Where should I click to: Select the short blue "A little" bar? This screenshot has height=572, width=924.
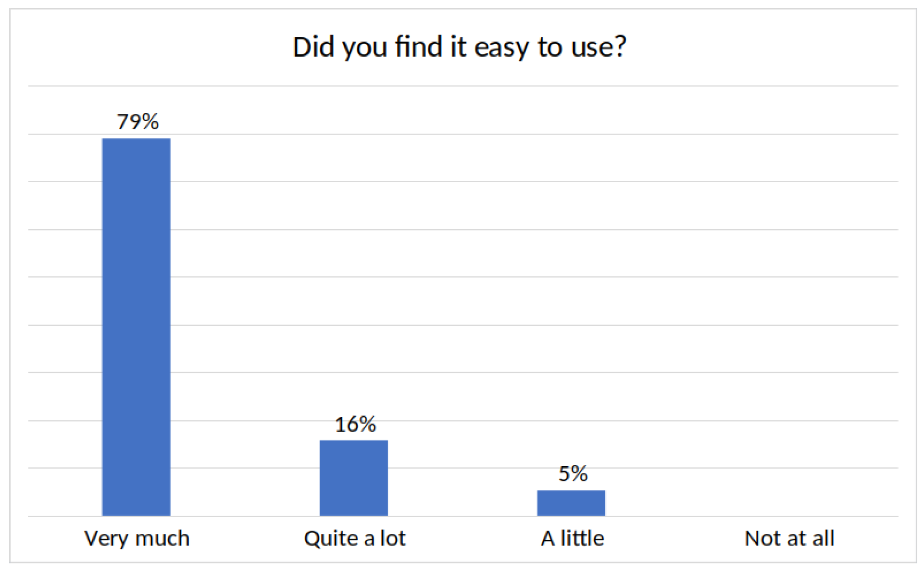571,503
